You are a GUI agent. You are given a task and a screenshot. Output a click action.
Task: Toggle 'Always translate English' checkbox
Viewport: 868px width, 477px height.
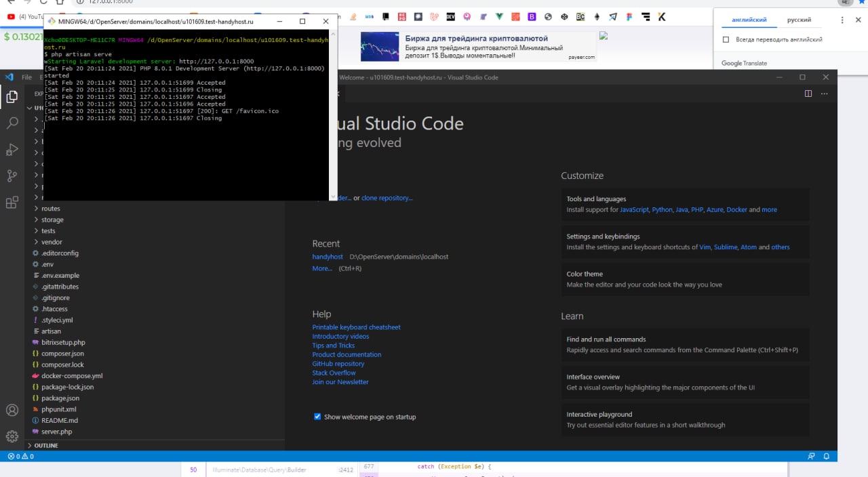click(726, 40)
